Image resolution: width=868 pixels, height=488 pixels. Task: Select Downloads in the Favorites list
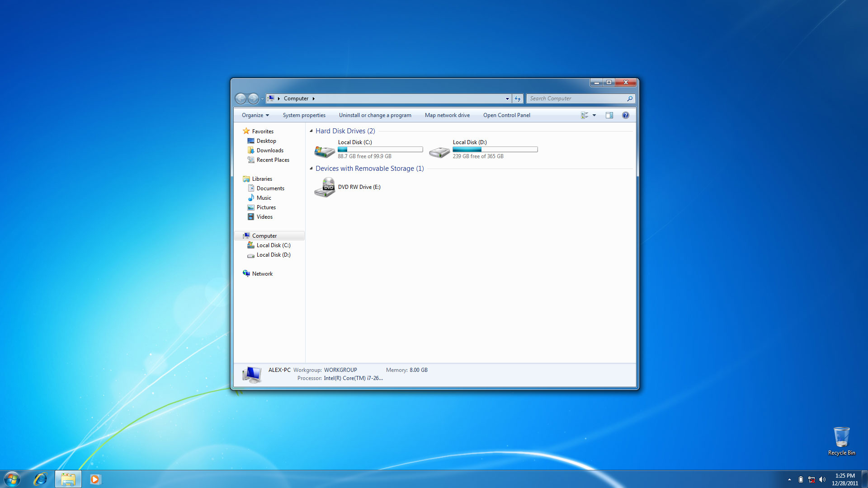pyautogui.click(x=270, y=150)
